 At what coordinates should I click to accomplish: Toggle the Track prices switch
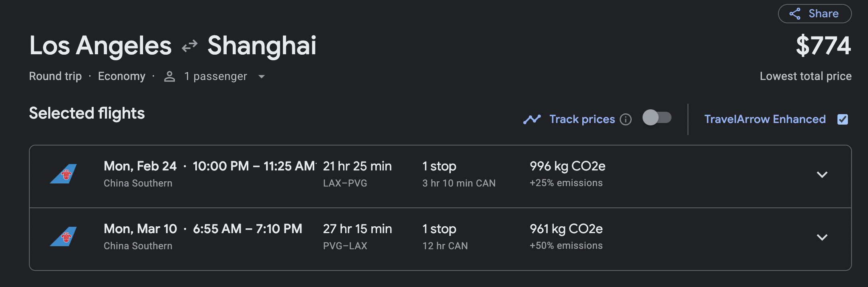657,118
